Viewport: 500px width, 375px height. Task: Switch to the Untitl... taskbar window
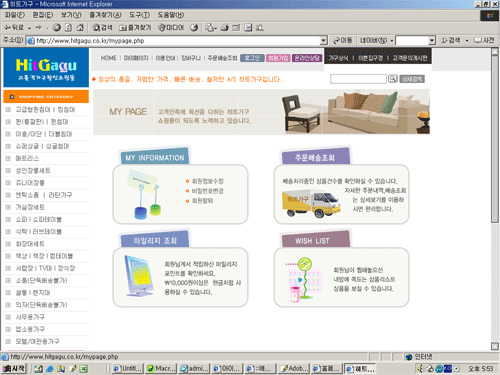click(x=128, y=369)
